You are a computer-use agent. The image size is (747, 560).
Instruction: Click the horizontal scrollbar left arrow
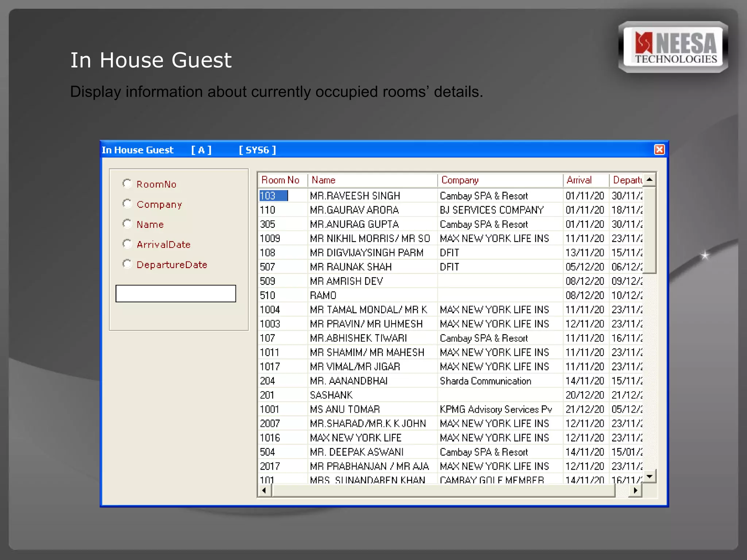coord(264,490)
